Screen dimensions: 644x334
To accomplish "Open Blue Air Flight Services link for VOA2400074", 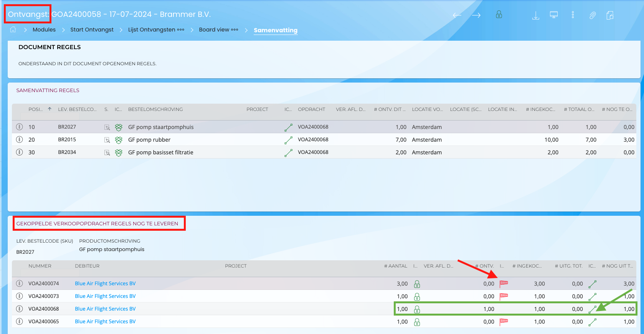I will coord(105,283).
